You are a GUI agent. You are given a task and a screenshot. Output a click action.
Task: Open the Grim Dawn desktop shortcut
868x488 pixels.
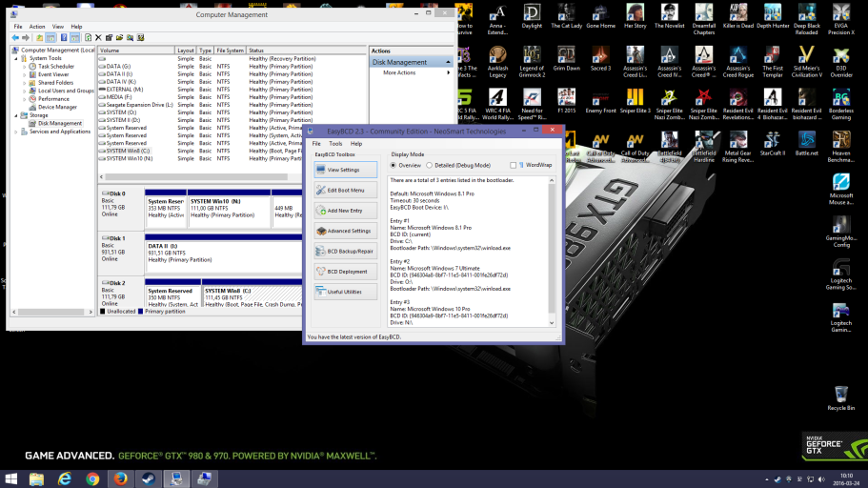point(566,59)
